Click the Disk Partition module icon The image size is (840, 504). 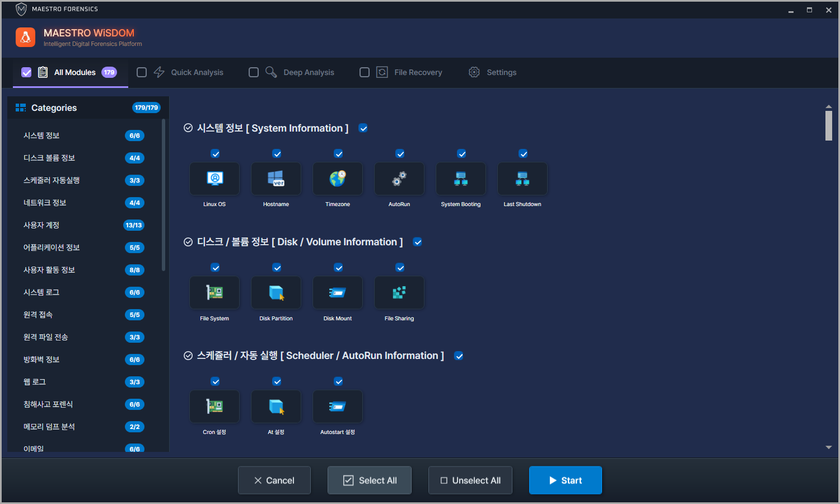click(x=276, y=292)
